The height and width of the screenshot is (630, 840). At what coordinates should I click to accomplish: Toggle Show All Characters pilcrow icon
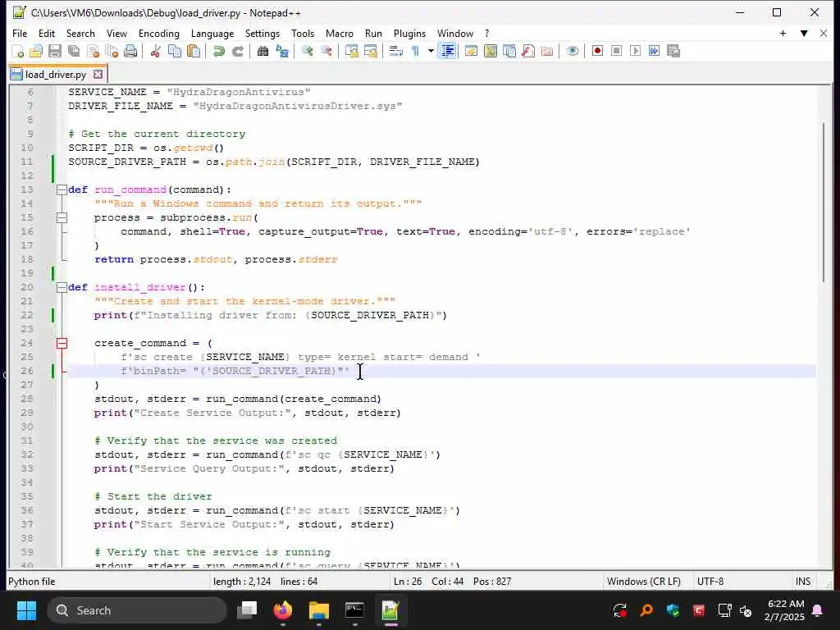(x=414, y=52)
